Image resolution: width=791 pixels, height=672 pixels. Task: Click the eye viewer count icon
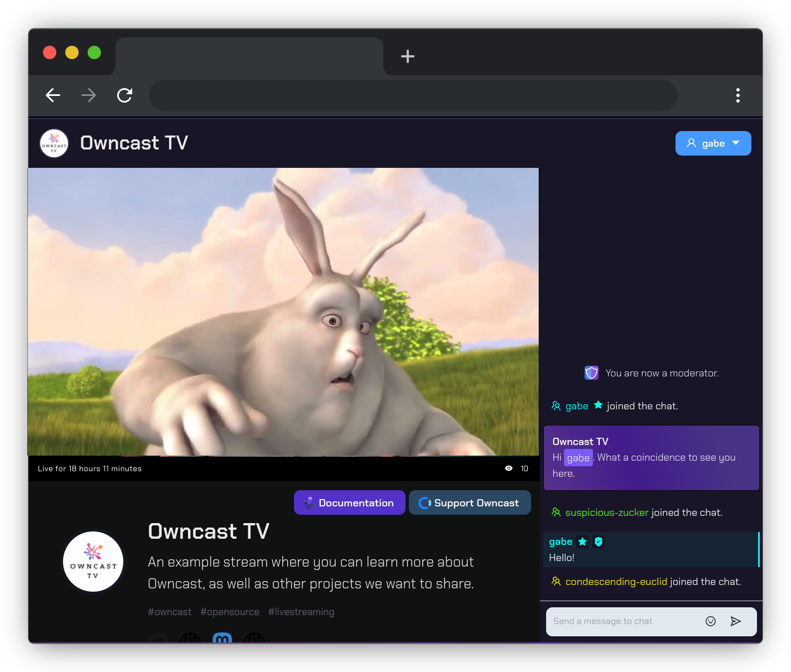pyautogui.click(x=509, y=468)
